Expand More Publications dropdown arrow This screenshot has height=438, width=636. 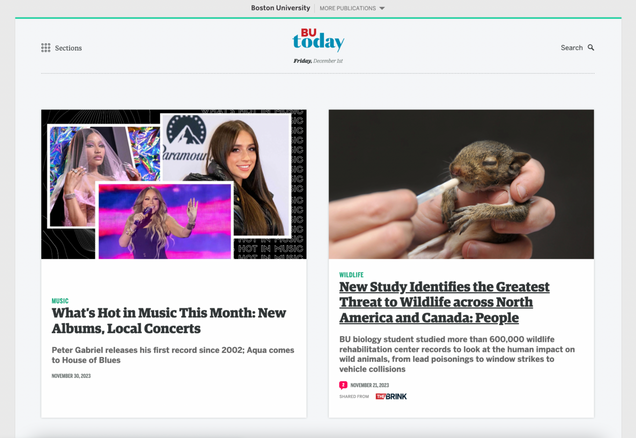(382, 8)
